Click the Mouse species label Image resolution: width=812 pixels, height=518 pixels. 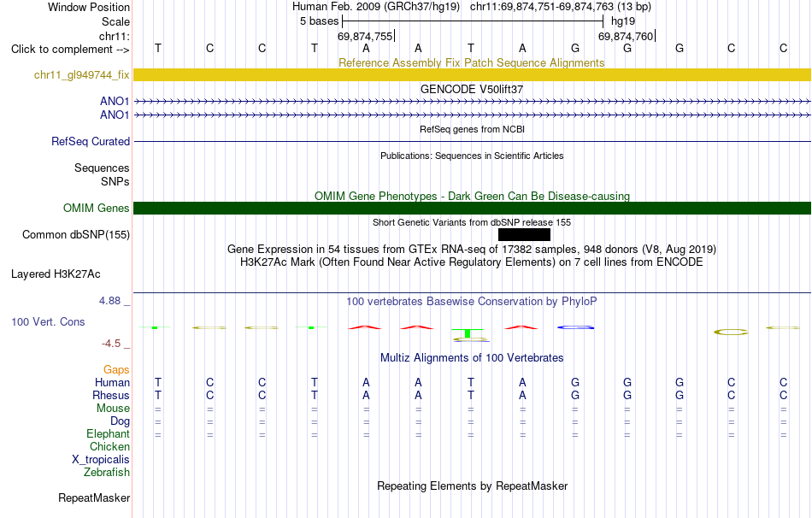tap(113, 409)
